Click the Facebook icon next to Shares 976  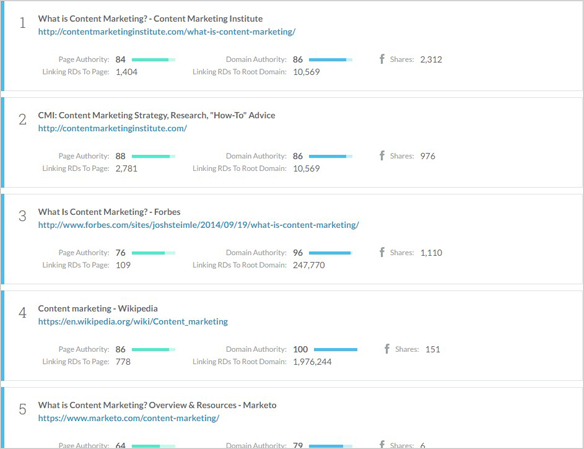(x=382, y=155)
